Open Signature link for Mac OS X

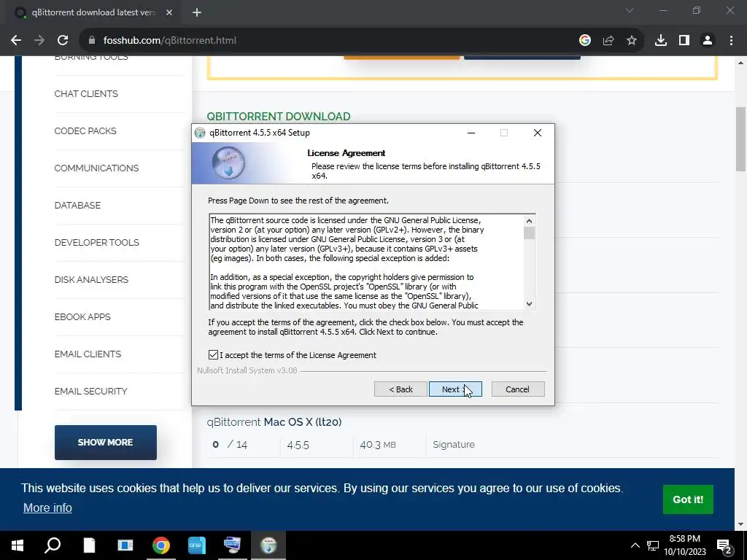[454, 444]
